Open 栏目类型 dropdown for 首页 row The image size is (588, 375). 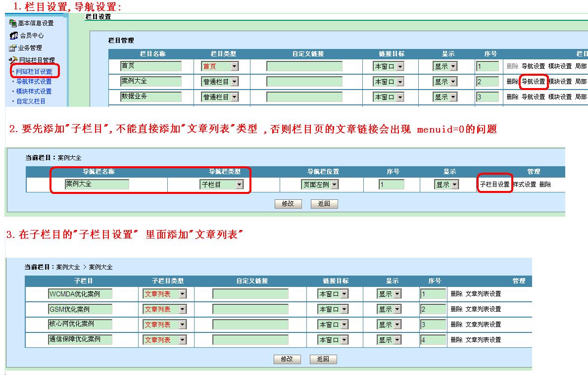[234, 66]
